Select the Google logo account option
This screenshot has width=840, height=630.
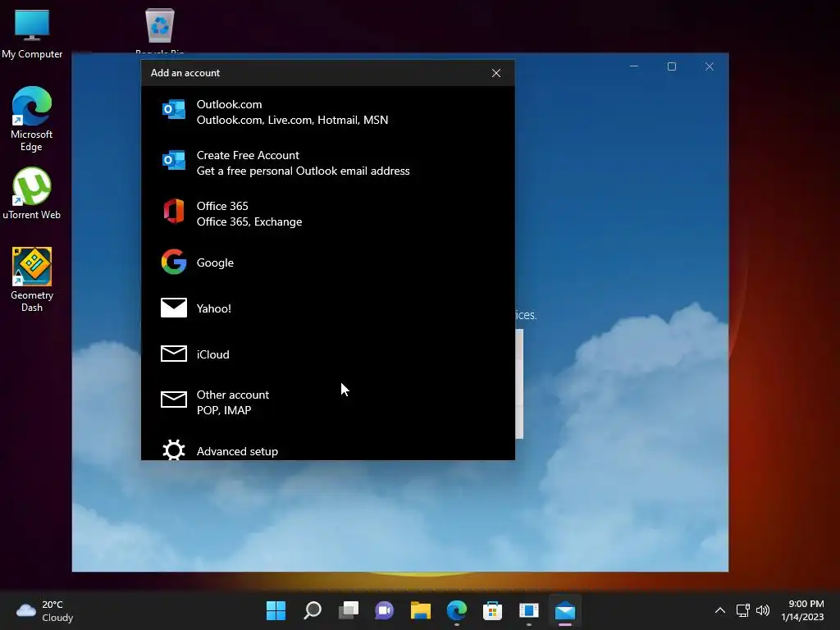point(174,262)
